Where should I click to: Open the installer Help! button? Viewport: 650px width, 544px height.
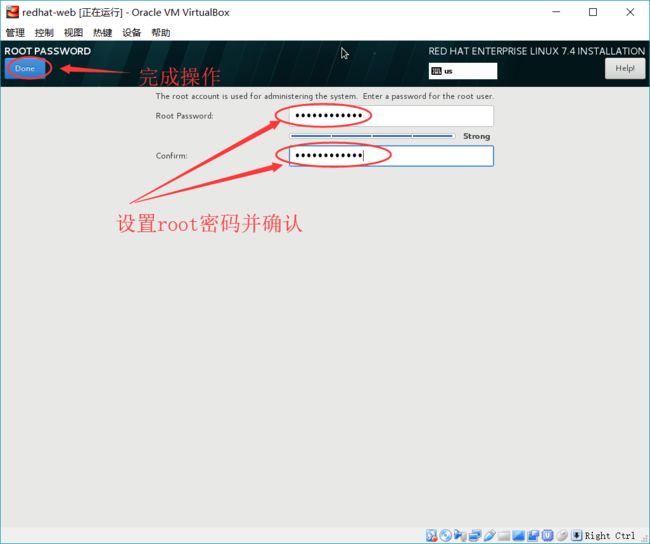[x=625, y=68]
